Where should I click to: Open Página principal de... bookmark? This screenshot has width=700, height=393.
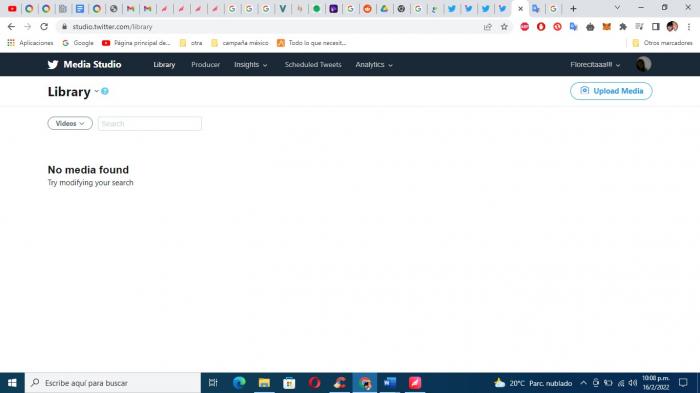(137, 43)
